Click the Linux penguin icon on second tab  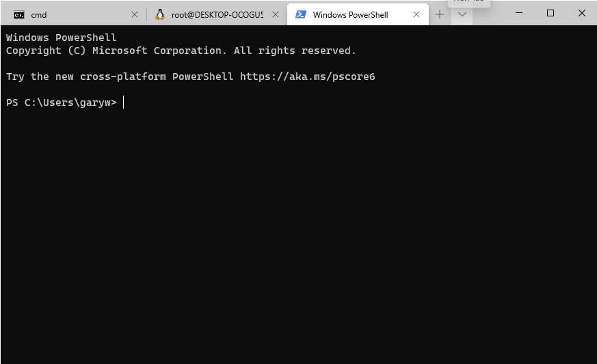coord(160,14)
